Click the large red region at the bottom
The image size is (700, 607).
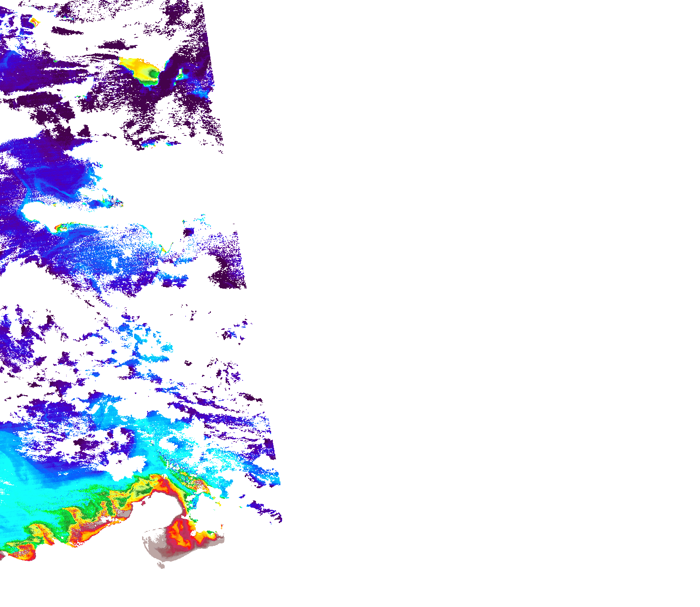(180, 535)
